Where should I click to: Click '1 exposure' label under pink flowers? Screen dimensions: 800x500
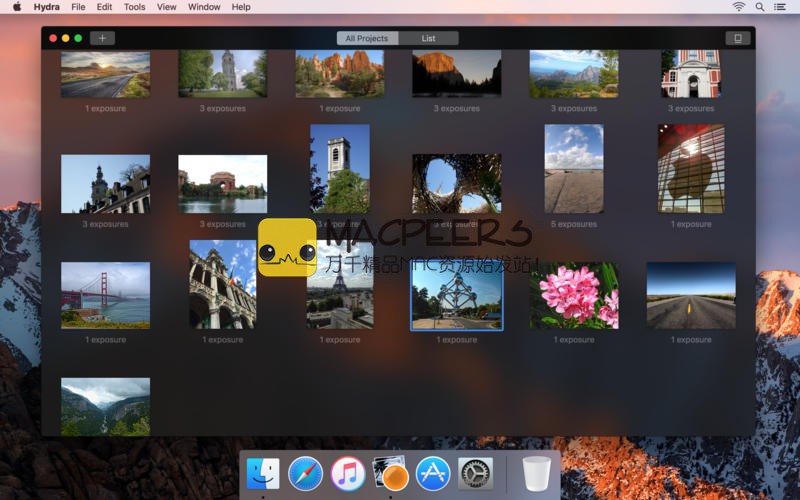click(574, 340)
